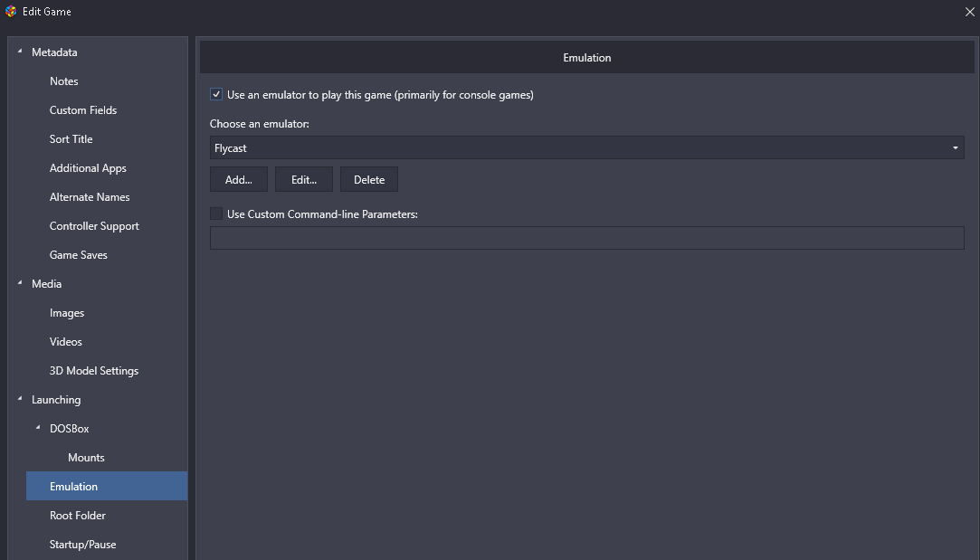The image size is (980, 560).
Task: Open the Additional Apps page
Action: click(88, 168)
